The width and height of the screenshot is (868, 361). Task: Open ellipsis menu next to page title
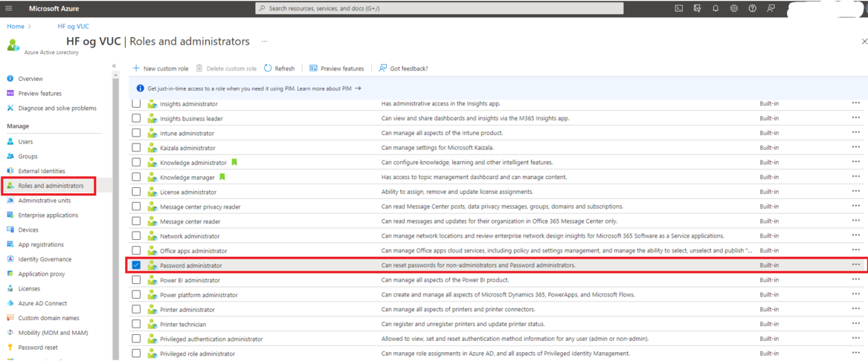point(264,42)
